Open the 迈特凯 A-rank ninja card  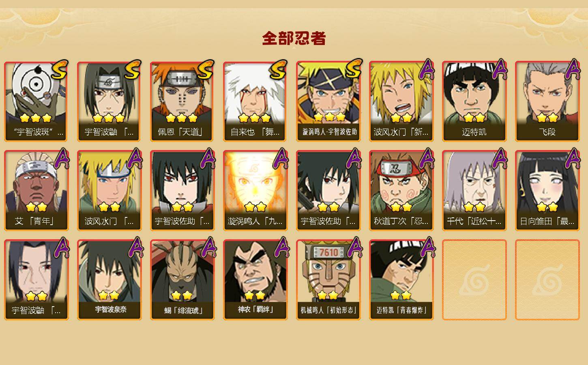[474, 101]
